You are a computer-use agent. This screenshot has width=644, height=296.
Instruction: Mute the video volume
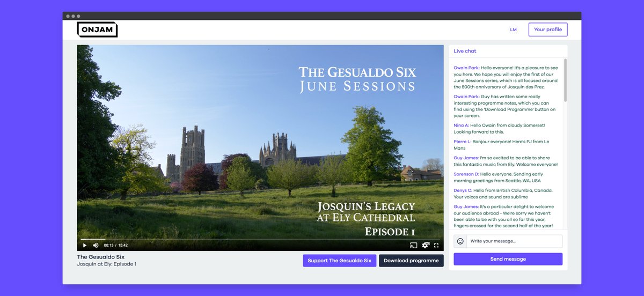coord(96,245)
